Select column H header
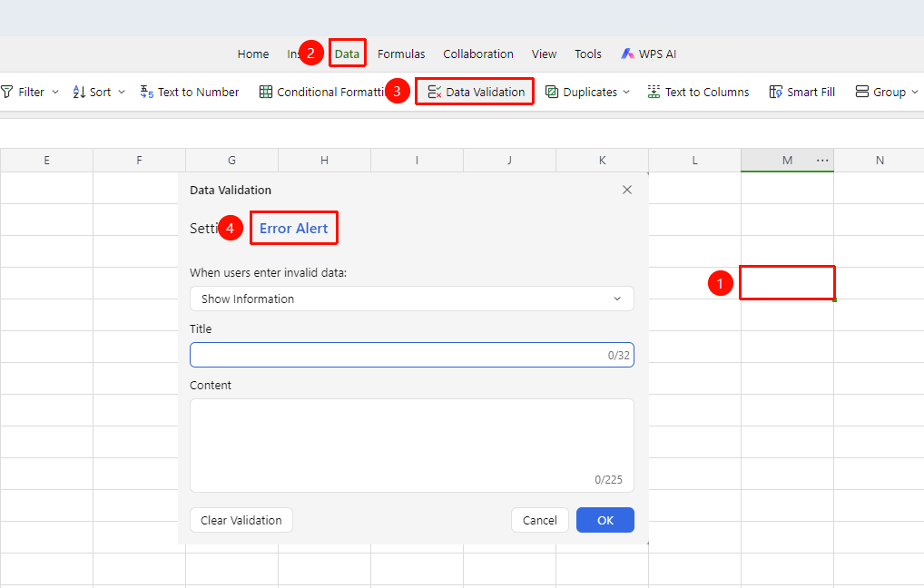The height and width of the screenshot is (588, 924). pyautogui.click(x=324, y=161)
